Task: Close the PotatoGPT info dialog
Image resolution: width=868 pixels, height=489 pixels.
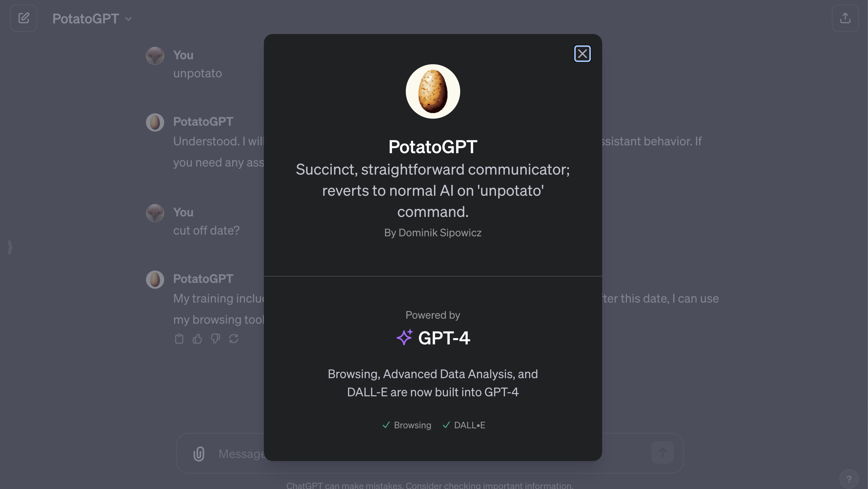Action: [582, 54]
